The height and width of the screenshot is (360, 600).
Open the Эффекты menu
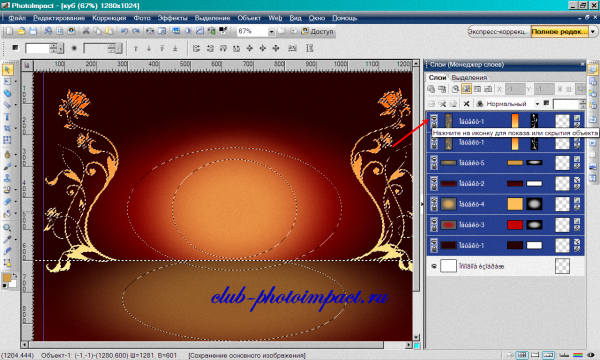[172, 18]
